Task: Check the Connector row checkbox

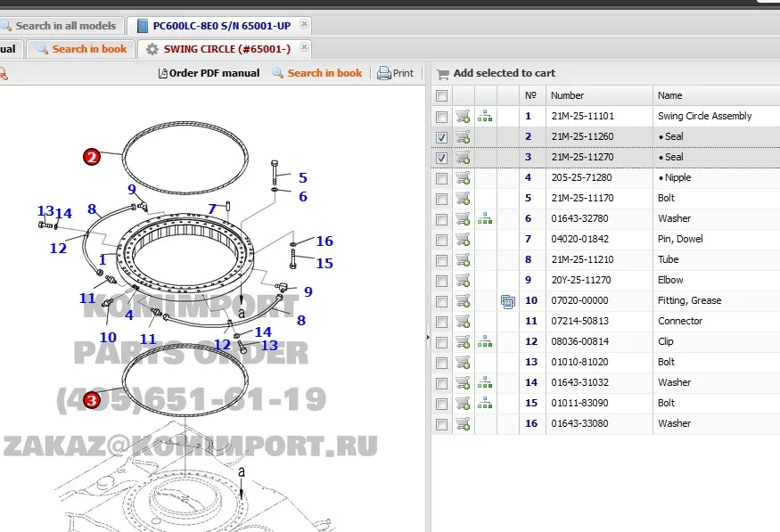Action: point(441,322)
